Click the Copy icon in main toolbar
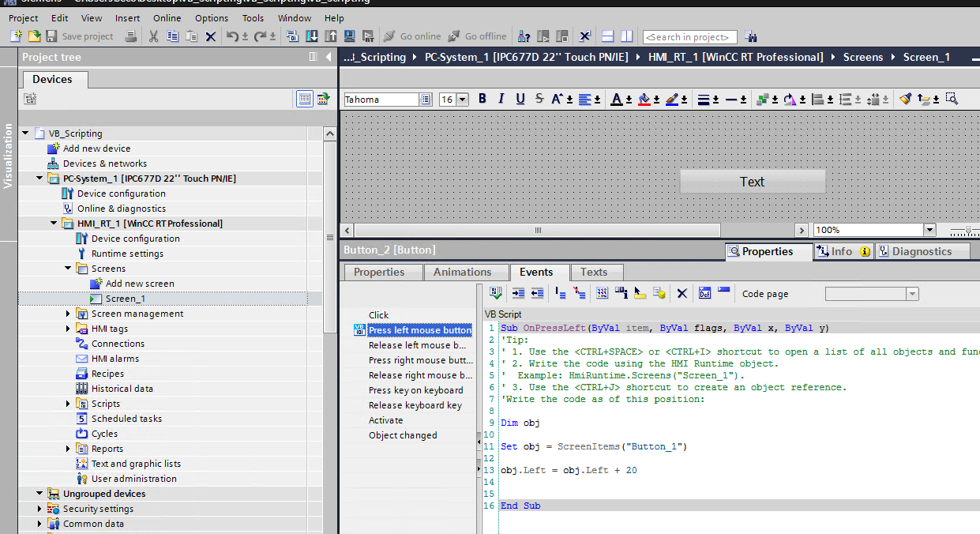This screenshot has height=534, width=980. pyautogui.click(x=172, y=36)
